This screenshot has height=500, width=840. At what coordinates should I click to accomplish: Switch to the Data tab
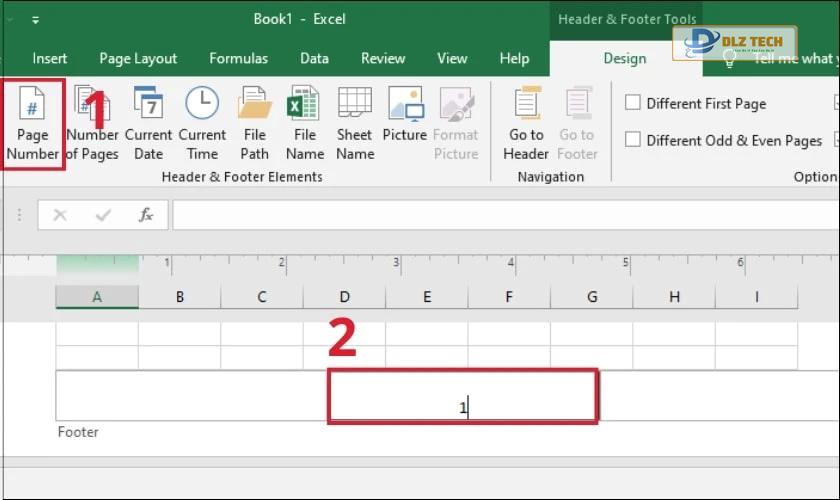tap(314, 58)
